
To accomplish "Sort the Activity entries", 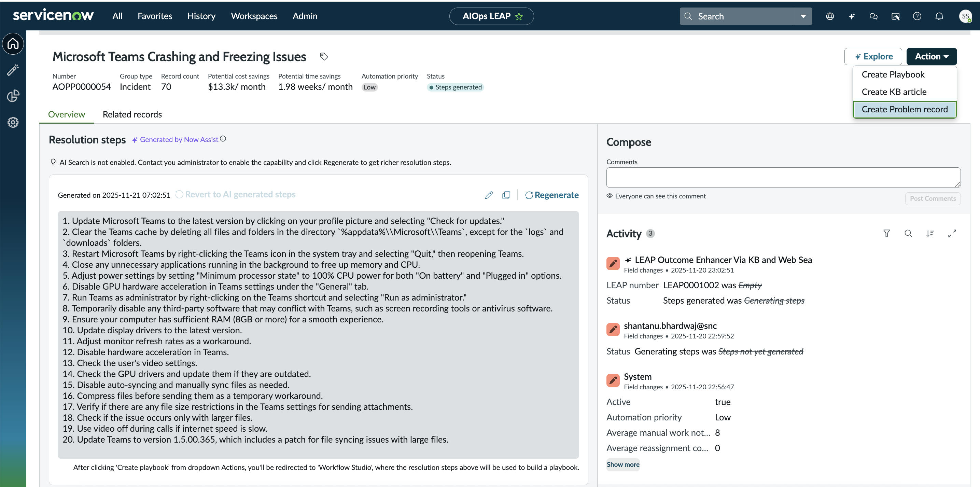I will click(930, 234).
